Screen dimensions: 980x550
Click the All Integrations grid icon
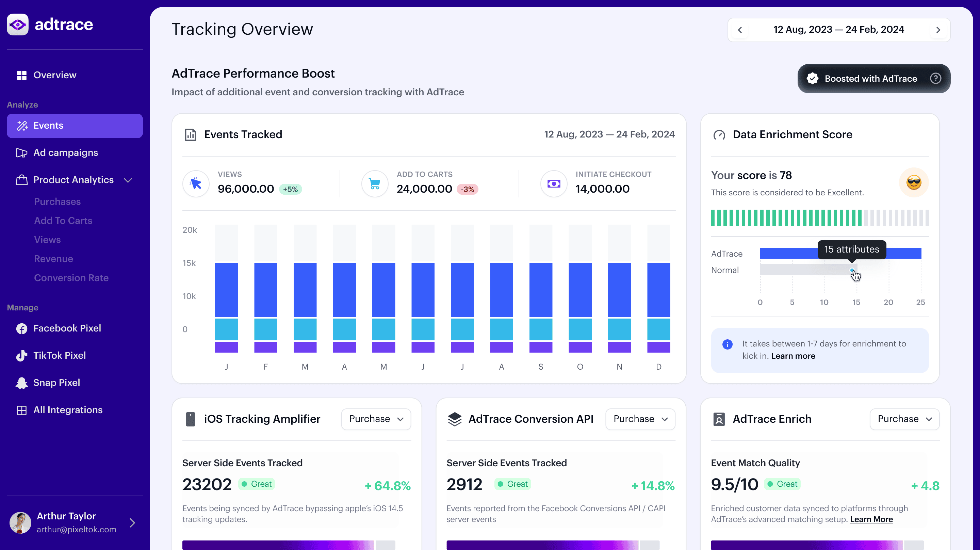click(22, 410)
